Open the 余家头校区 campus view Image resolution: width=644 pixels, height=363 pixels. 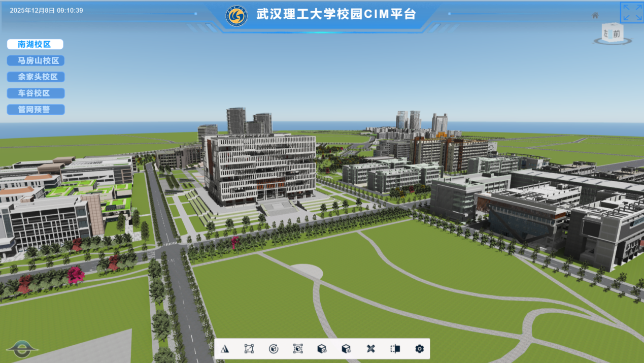[x=36, y=77]
